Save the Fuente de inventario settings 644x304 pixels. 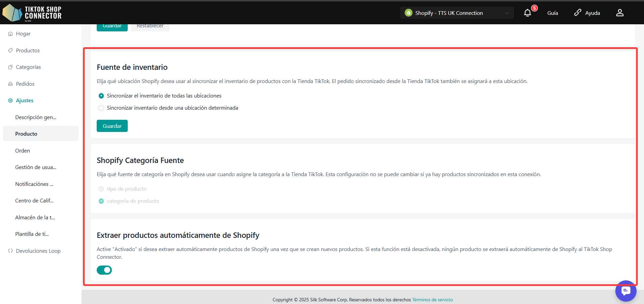pos(112,126)
